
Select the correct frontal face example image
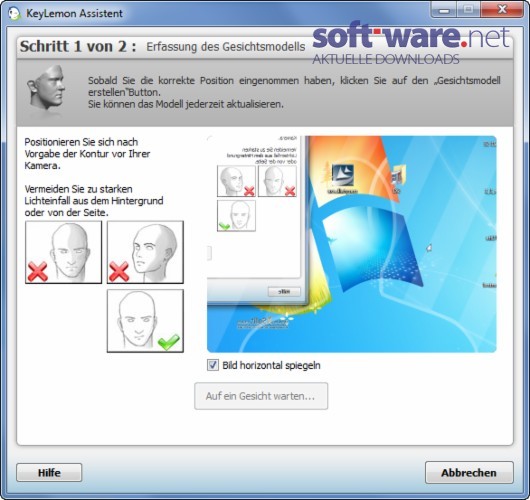(145, 321)
